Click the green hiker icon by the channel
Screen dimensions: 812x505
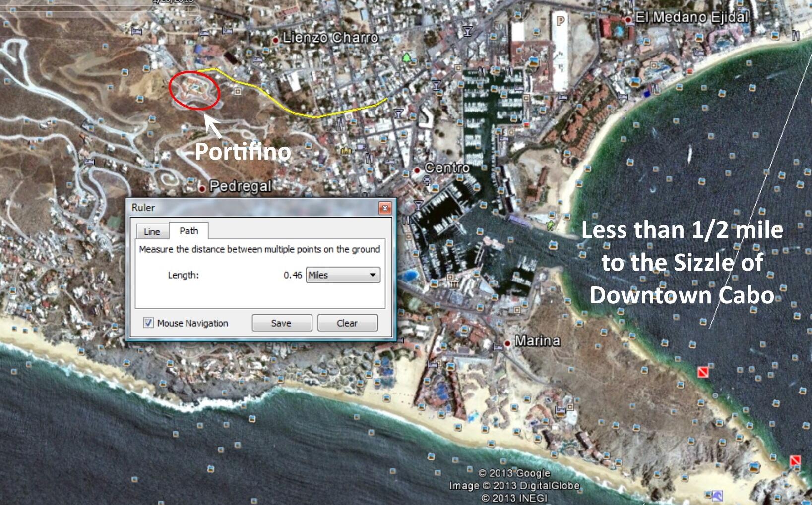click(550, 225)
